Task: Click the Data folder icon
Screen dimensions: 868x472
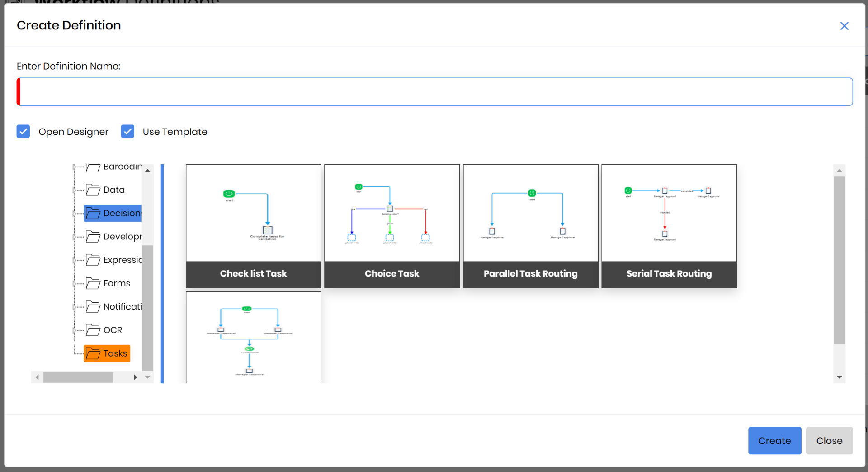Action: click(x=93, y=190)
